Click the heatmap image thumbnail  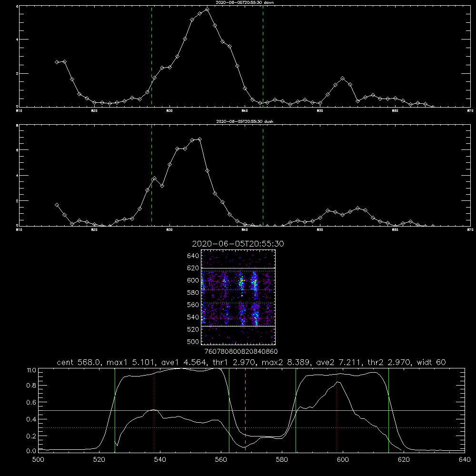point(238,297)
